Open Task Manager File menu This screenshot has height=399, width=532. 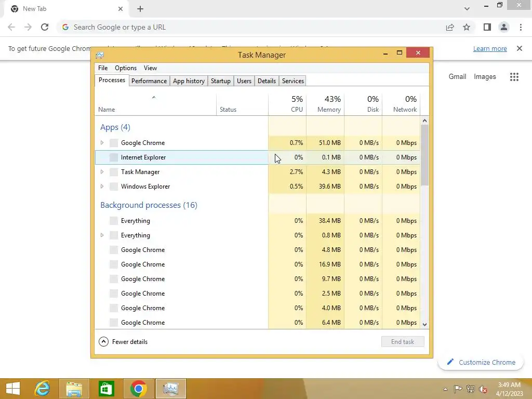103,68
